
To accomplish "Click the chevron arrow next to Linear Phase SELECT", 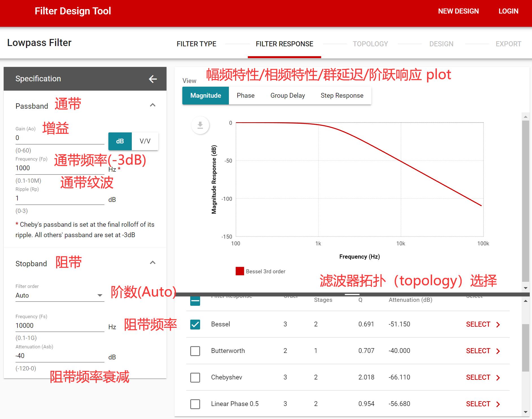I will (x=498, y=404).
